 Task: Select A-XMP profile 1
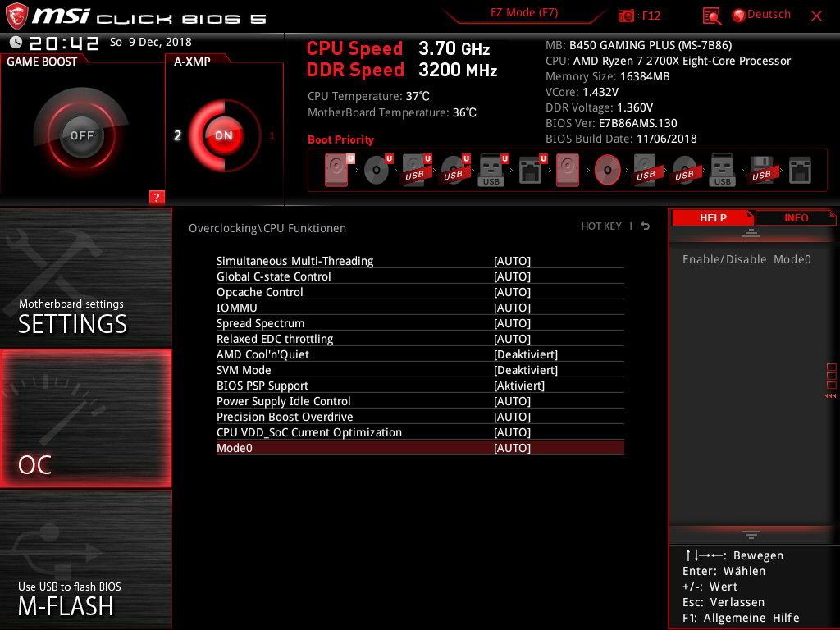pyautogui.click(x=272, y=136)
